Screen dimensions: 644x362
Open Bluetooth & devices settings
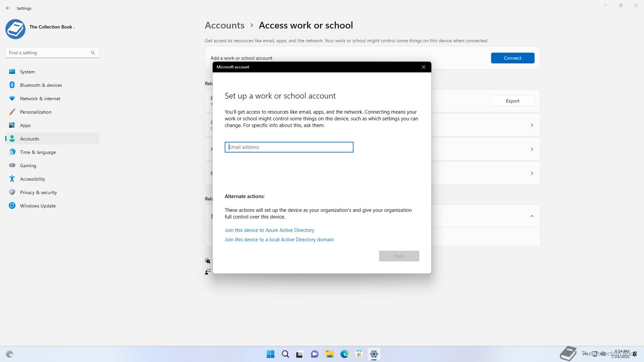[x=41, y=85]
